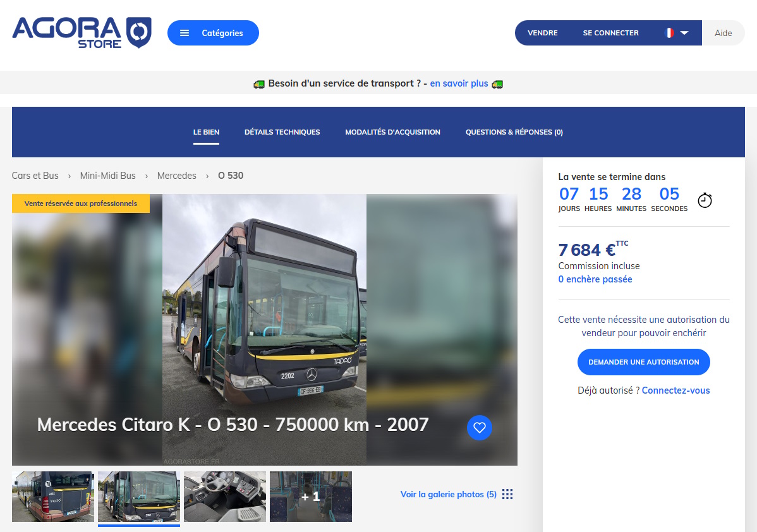Go to Mercedes breadcrumb
The width and height of the screenshot is (757, 532).
(177, 176)
